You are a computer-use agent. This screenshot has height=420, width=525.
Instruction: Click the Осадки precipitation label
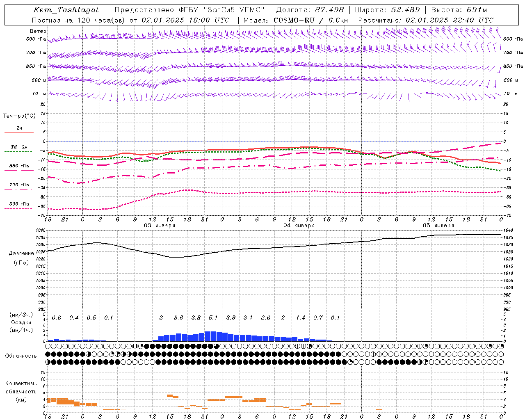(x=21, y=322)
